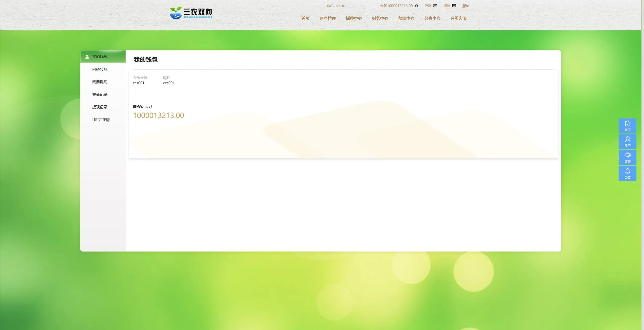Select 我要提现 in sidebar
Screen dimensions: 644x330
tap(103, 82)
